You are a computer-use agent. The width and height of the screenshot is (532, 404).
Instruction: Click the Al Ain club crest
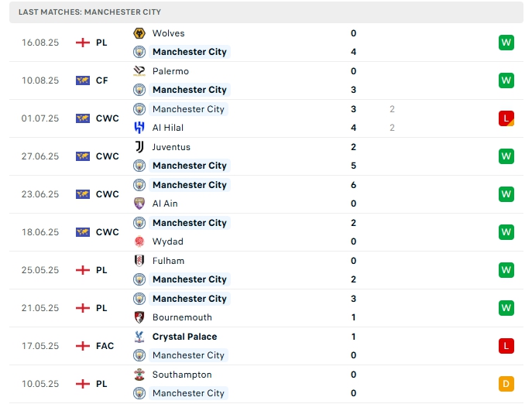pyautogui.click(x=139, y=204)
